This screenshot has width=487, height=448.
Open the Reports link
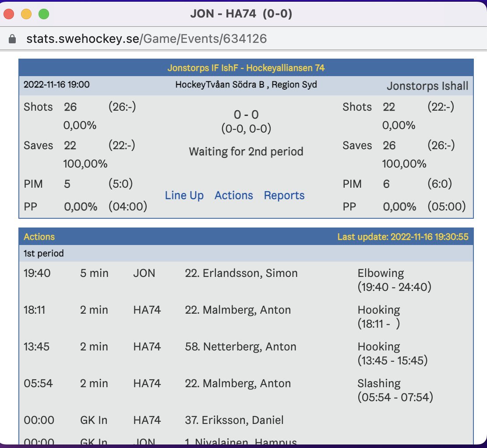click(284, 196)
